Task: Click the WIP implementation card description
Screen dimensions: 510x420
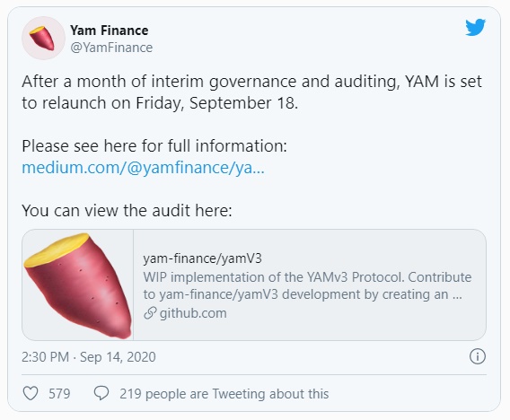Action: tap(307, 285)
